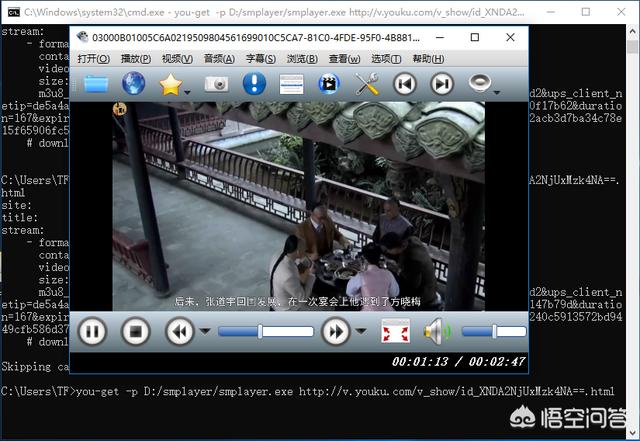
Task: Open the 音频(A) menu
Action: 219,59
